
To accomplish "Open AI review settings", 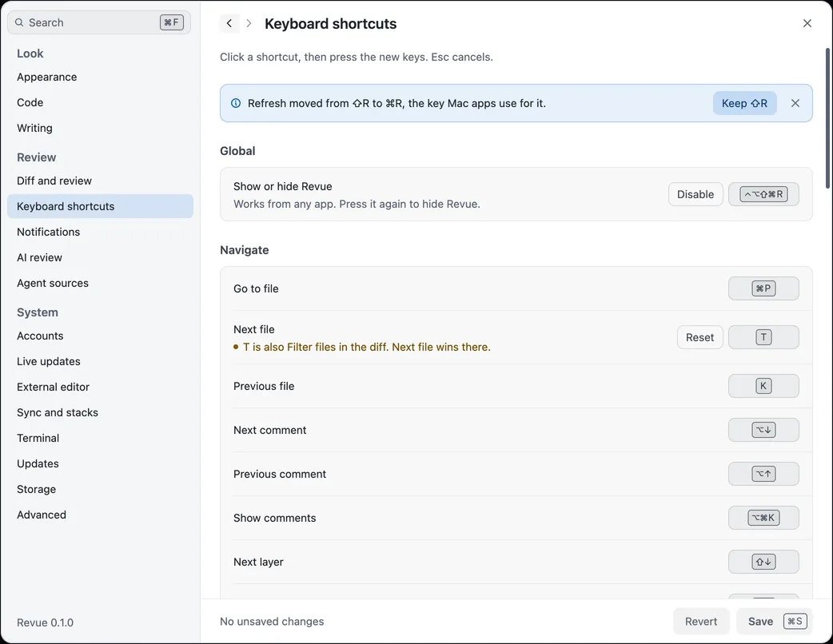I will coord(100,257).
